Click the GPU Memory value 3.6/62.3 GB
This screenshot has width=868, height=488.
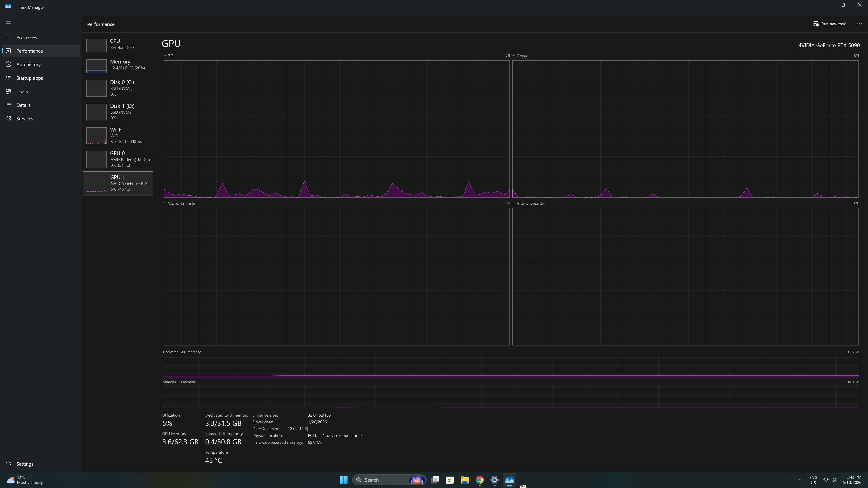[180, 442]
